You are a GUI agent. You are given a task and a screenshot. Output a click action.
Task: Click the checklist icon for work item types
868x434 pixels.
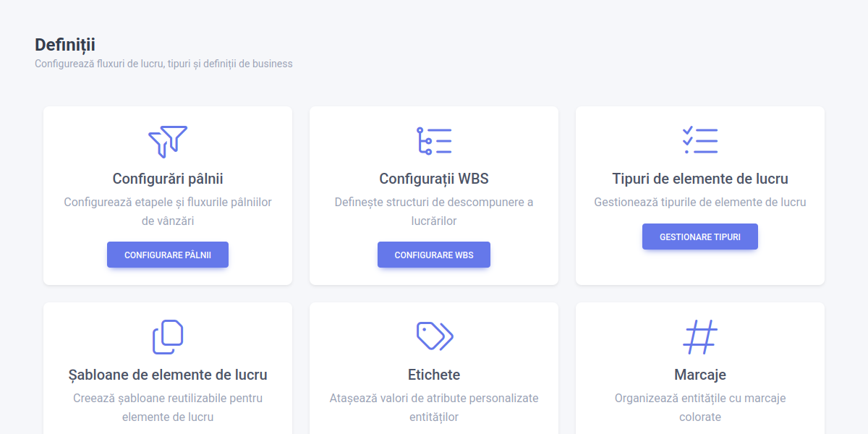point(700,140)
